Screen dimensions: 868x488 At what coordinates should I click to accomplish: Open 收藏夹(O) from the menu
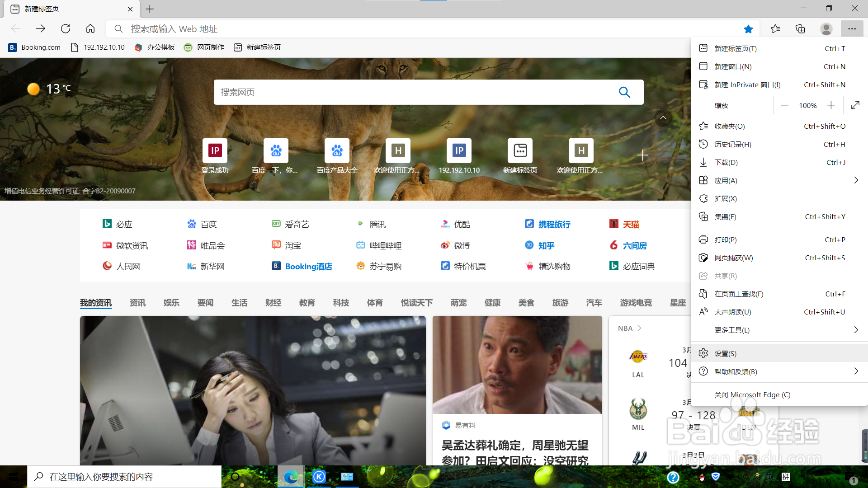(779, 126)
